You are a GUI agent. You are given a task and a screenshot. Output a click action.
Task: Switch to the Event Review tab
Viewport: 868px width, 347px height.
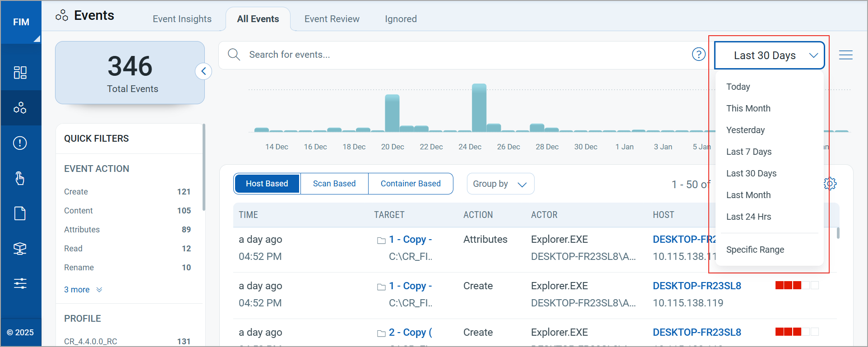(332, 19)
